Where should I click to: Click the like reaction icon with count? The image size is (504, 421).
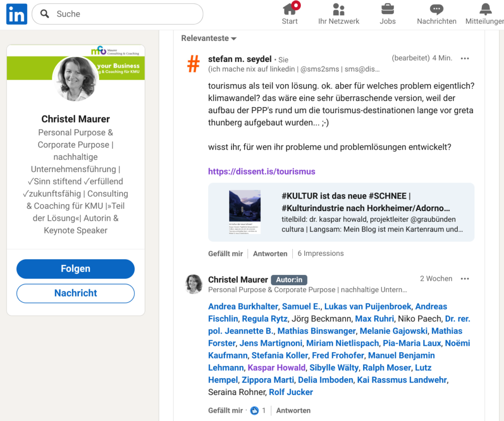[x=255, y=410]
